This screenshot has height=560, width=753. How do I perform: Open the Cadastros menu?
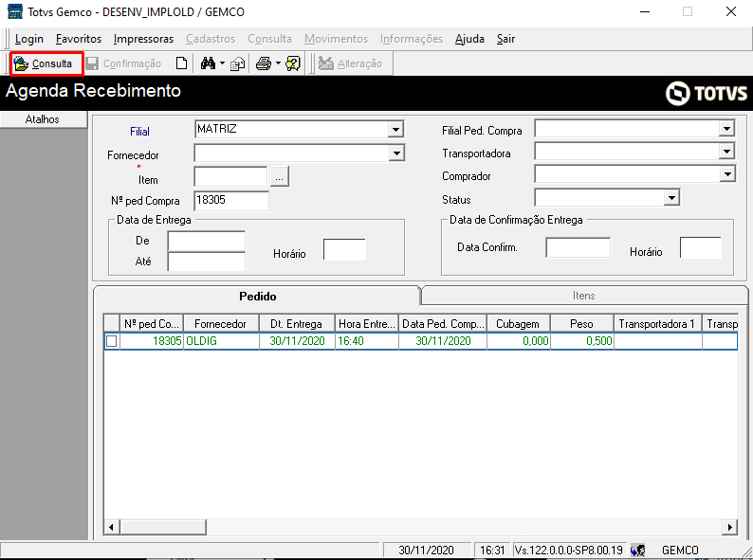pyautogui.click(x=211, y=39)
